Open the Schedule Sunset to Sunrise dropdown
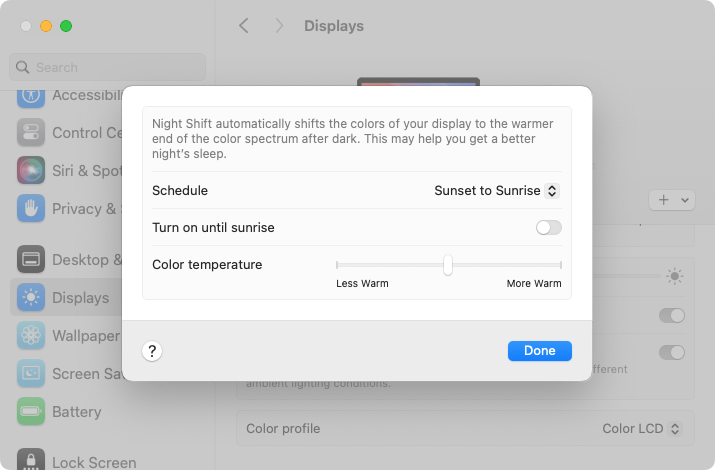This screenshot has width=715, height=470. pos(497,191)
